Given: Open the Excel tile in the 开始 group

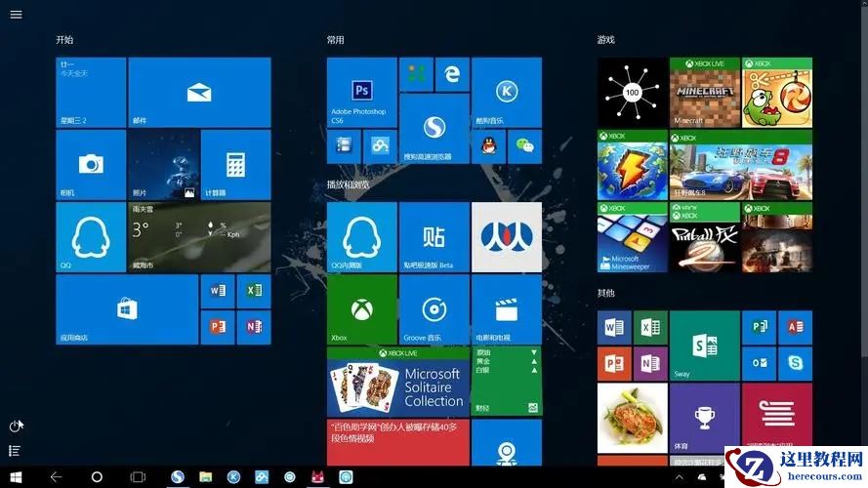Looking at the screenshot, I should (254, 292).
